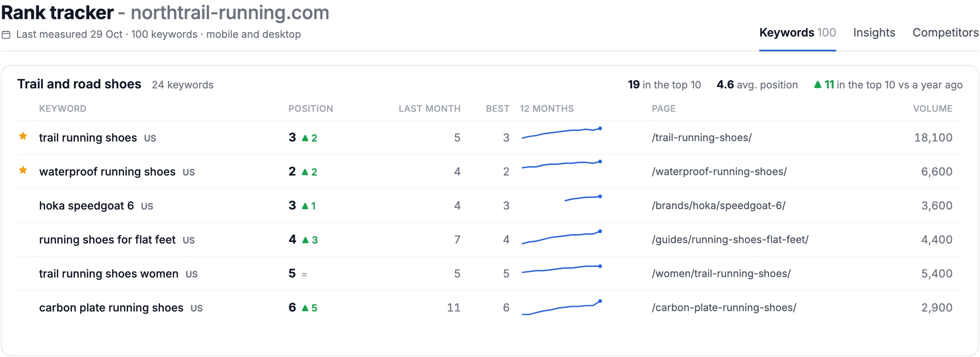View 12-month sparkline for trail running shoes women
The height and width of the screenshot is (357, 980).
(561, 269)
